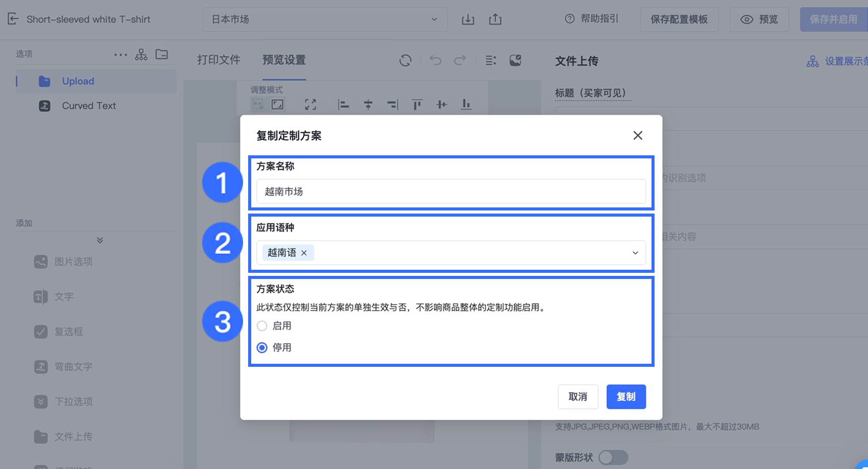Click align vertical center icon
Screen dimensions: 868x469
point(442,105)
